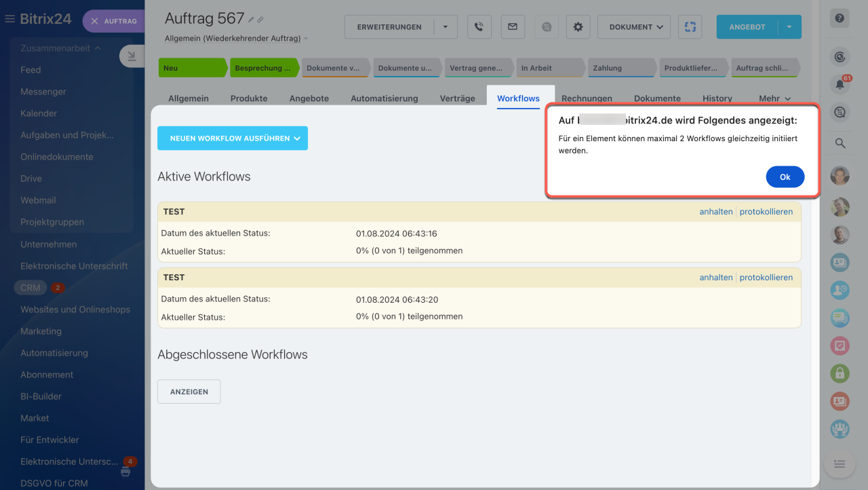Image resolution: width=868 pixels, height=490 pixels.
Task: Click the Erweiterungen button
Action: [389, 27]
